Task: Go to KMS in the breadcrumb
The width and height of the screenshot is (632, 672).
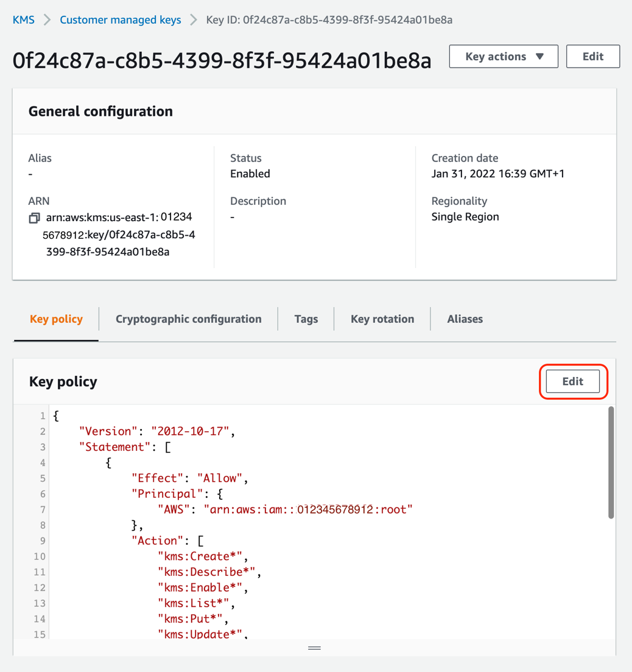Action: [24, 19]
